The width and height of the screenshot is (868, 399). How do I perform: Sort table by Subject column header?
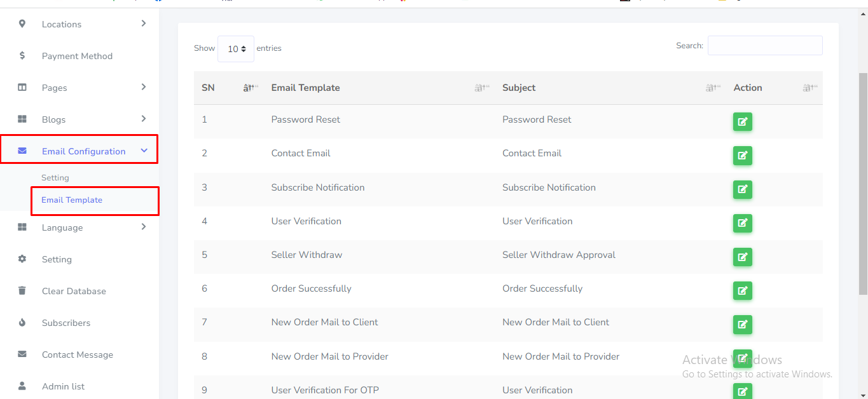click(x=519, y=88)
